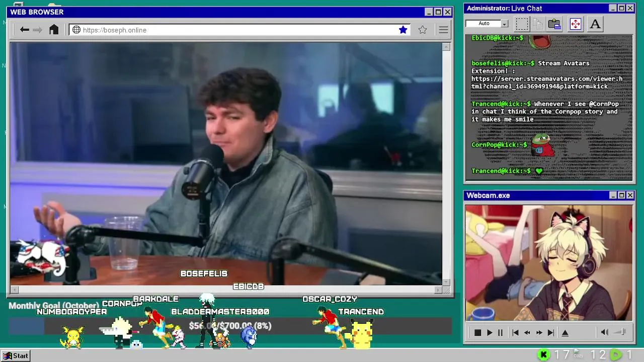Click the filled blue bookmark star
Viewport: 644px width, 362px height.
click(403, 30)
